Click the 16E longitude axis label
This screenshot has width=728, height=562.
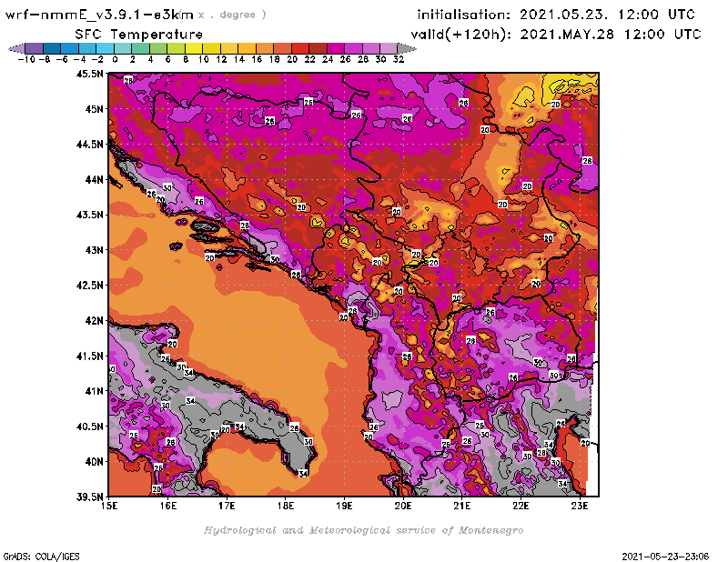pyautogui.click(x=168, y=506)
